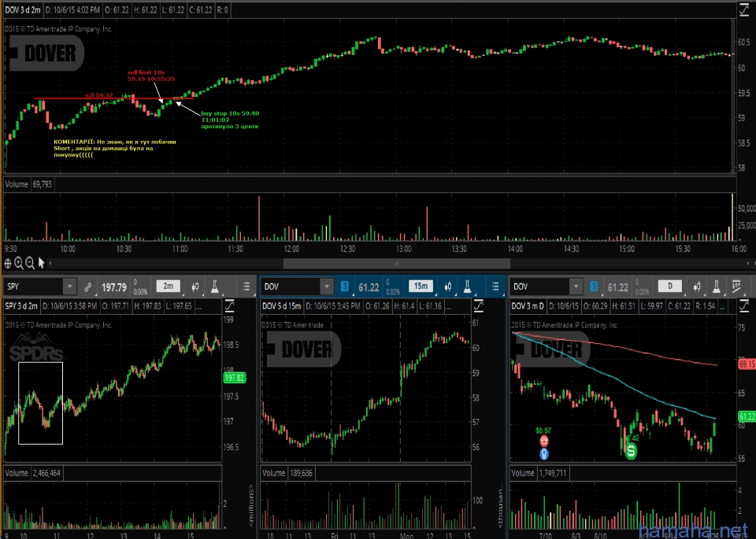Click the Volume 2,466,464 label in SPY panel
The width and height of the screenshot is (756, 539).
(x=33, y=473)
